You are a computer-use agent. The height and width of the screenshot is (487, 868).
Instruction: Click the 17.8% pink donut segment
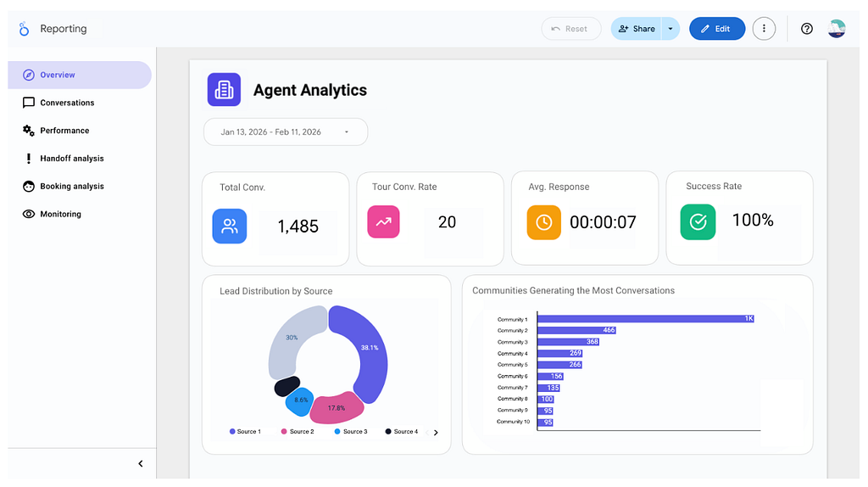(337, 408)
